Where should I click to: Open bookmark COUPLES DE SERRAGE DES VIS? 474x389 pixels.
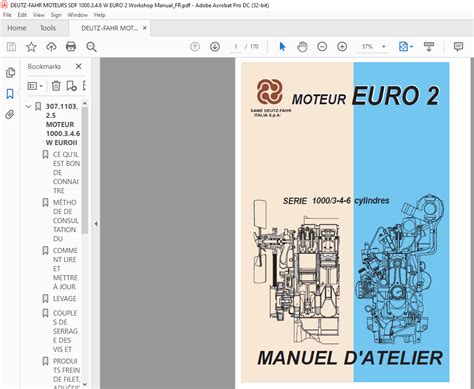(x=65, y=331)
